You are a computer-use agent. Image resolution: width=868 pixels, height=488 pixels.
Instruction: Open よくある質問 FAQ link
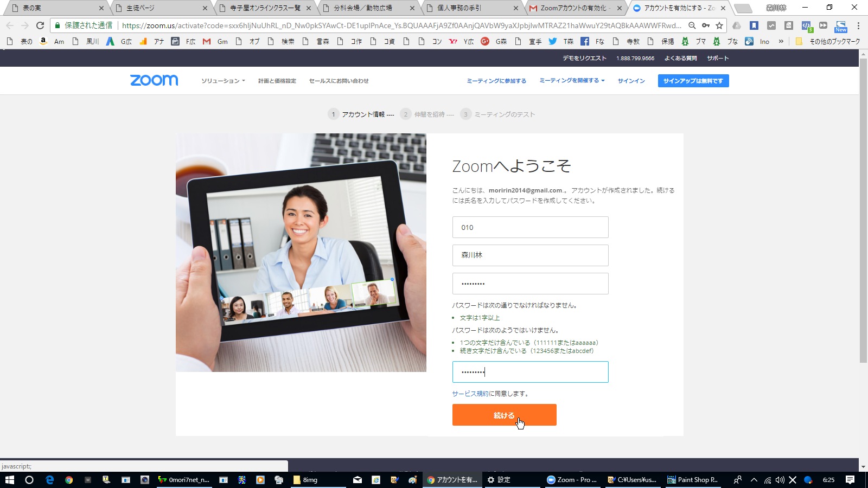click(680, 58)
